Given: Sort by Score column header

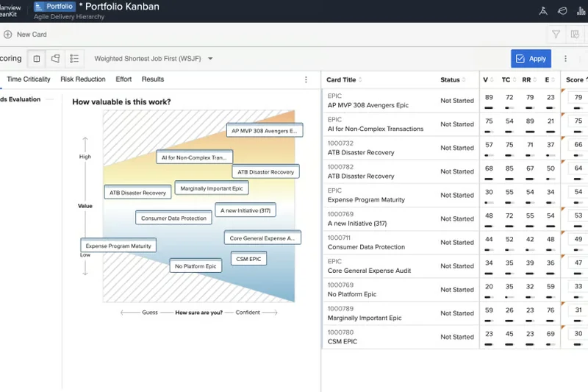Looking at the screenshot, I should click(576, 79).
